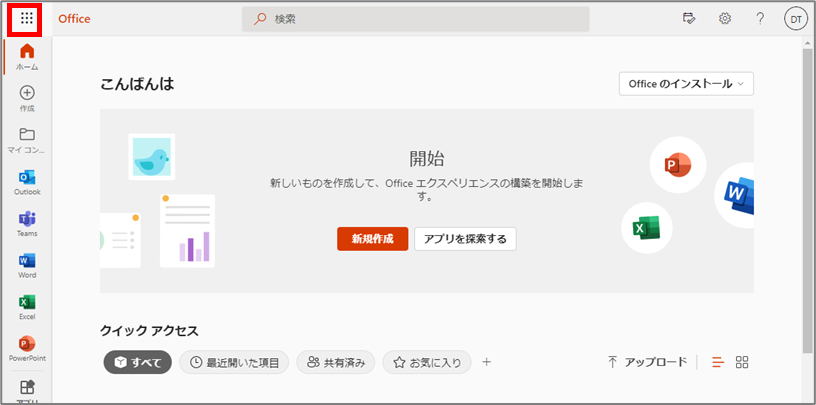Open the My Day calendar-check icon
Image resolution: width=816 pixels, height=405 pixels.
(689, 19)
